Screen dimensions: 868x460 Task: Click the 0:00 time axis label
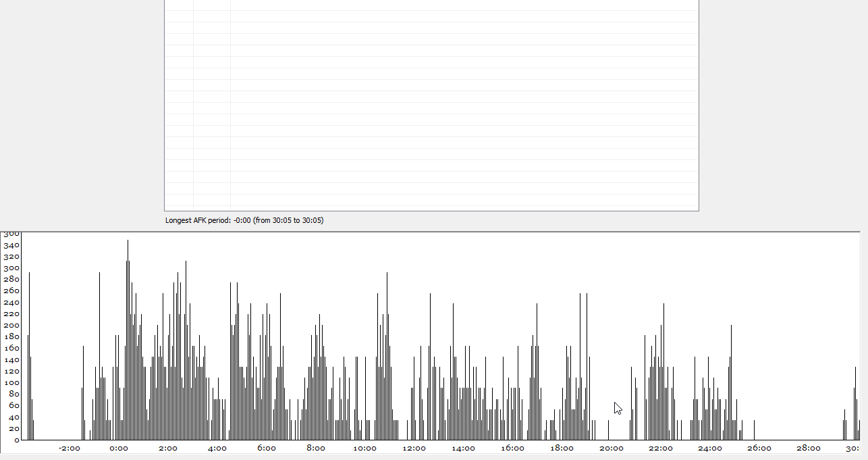coord(119,448)
